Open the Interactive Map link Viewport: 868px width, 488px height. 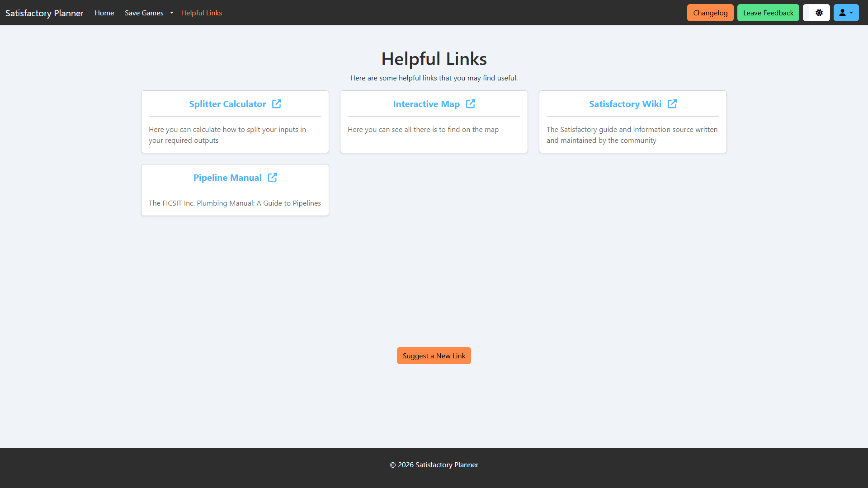[x=426, y=103]
